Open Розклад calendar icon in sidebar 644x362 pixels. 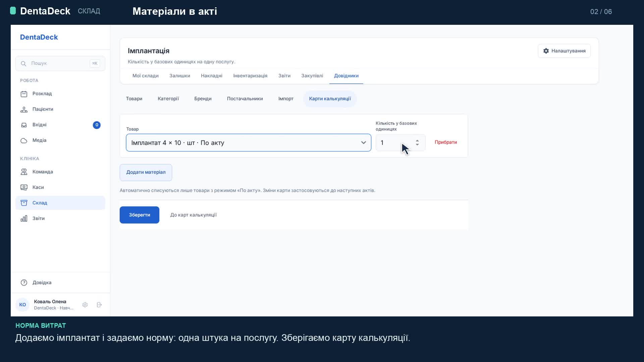click(x=24, y=94)
